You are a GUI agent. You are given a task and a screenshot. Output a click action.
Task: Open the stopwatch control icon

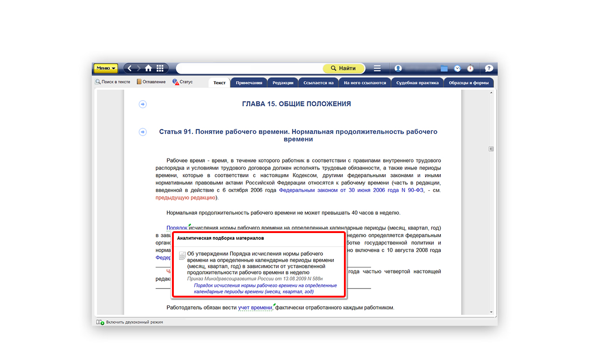pos(470,69)
